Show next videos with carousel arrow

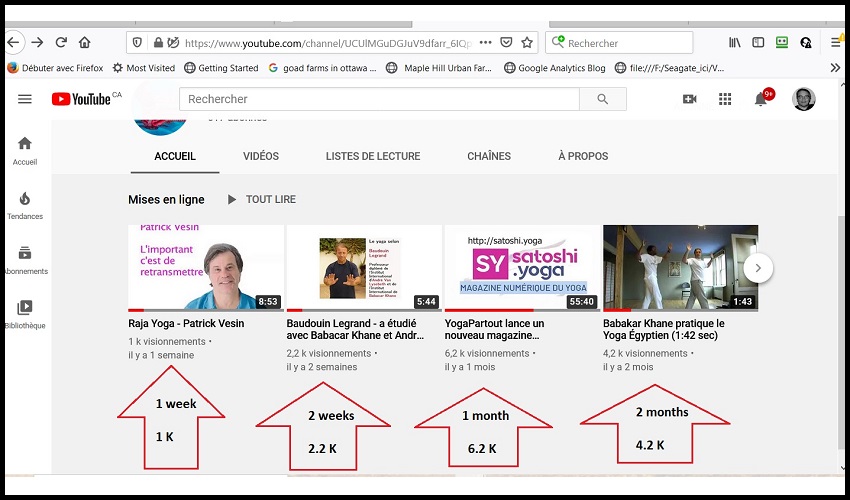tap(758, 267)
